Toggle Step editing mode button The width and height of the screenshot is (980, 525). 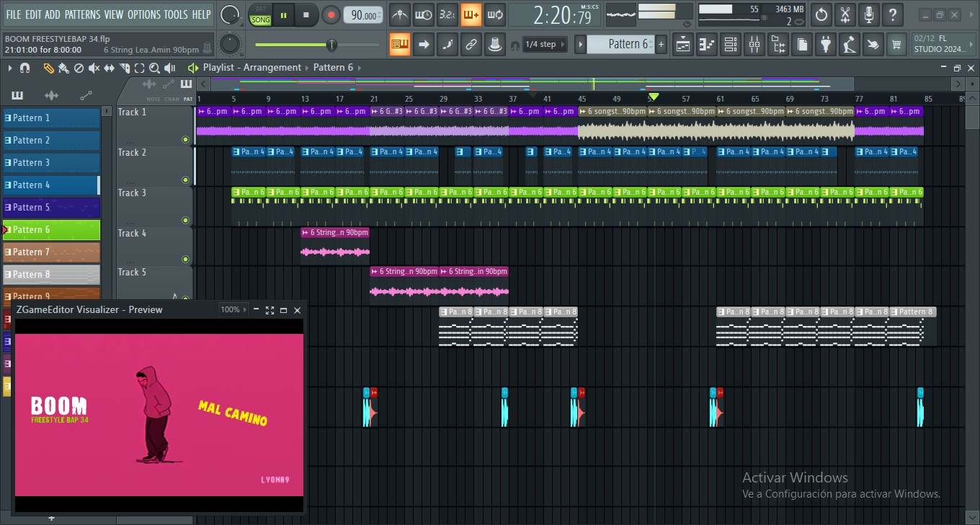[447, 45]
